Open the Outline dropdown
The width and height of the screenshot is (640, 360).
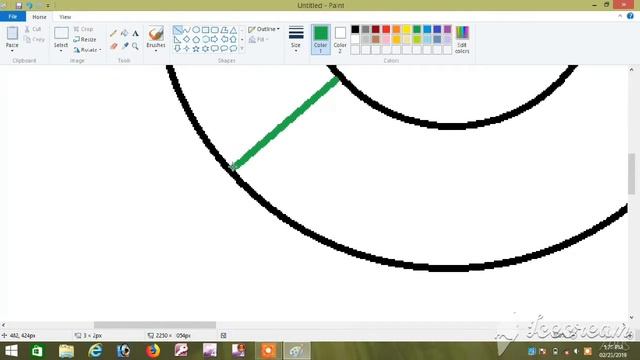coord(264,29)
